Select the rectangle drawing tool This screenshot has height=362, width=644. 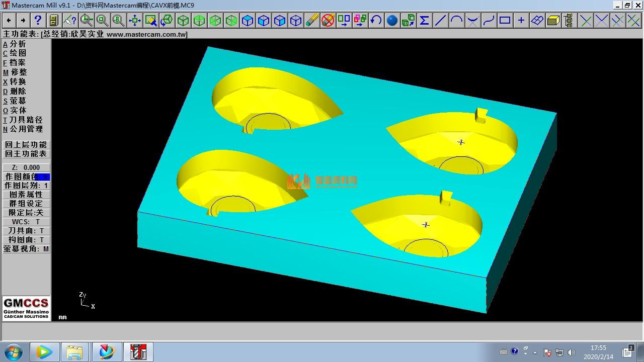tap(505, 20)
